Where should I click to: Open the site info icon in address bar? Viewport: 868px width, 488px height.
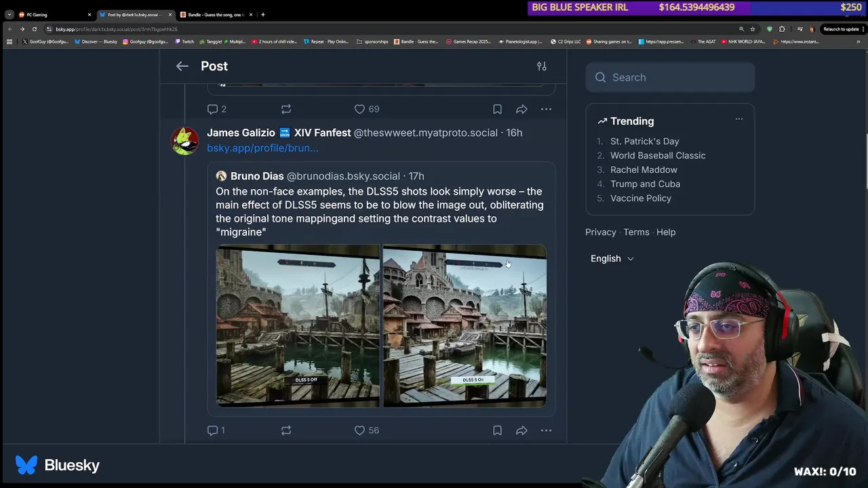click(49, 29)
